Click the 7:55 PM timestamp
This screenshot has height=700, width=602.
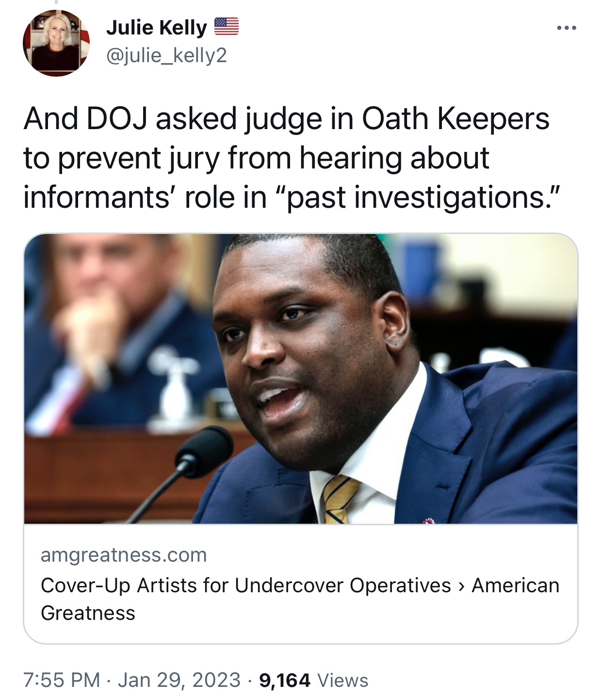(x=62, y=680)
